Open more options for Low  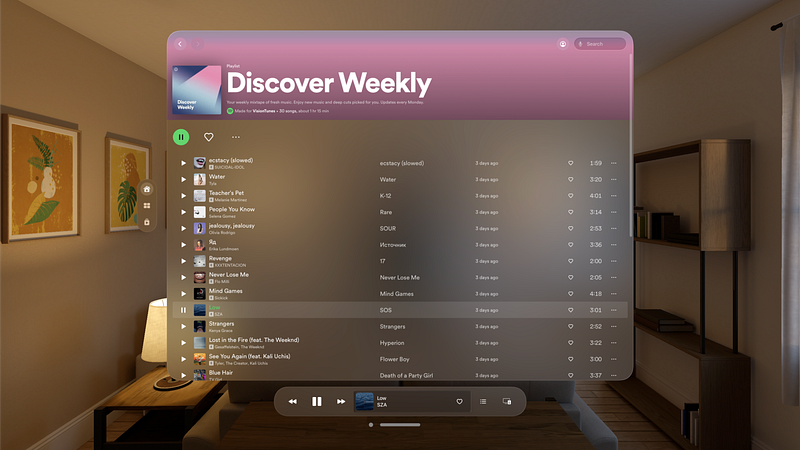pyautogui.click(x=614, y=310)
